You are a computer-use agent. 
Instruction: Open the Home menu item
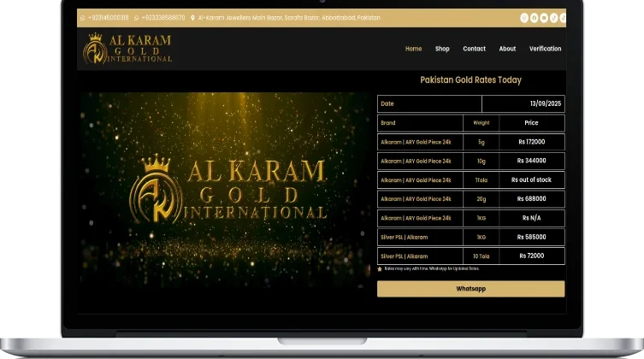[x=413, y=49]
